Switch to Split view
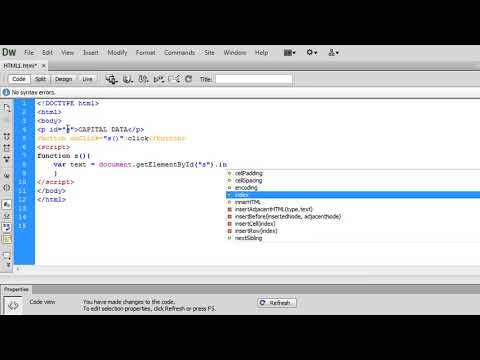480x360 pixels. (40, 79)
